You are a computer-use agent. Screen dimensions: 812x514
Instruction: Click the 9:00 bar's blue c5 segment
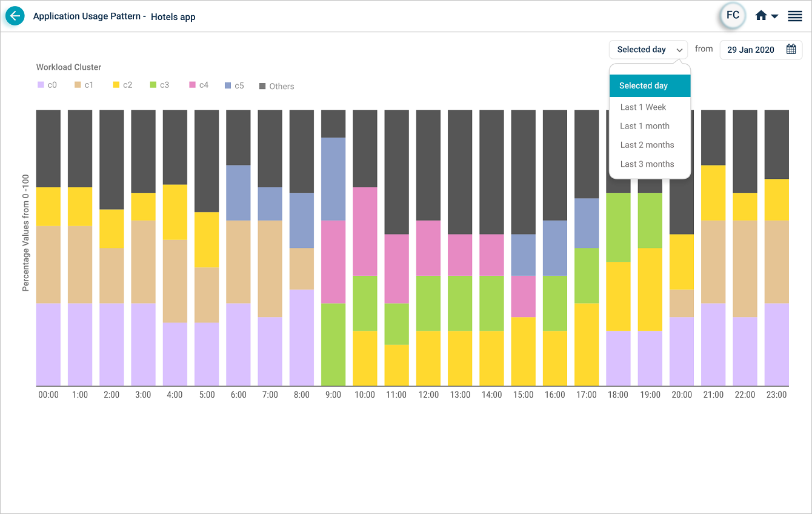(333, 179)
